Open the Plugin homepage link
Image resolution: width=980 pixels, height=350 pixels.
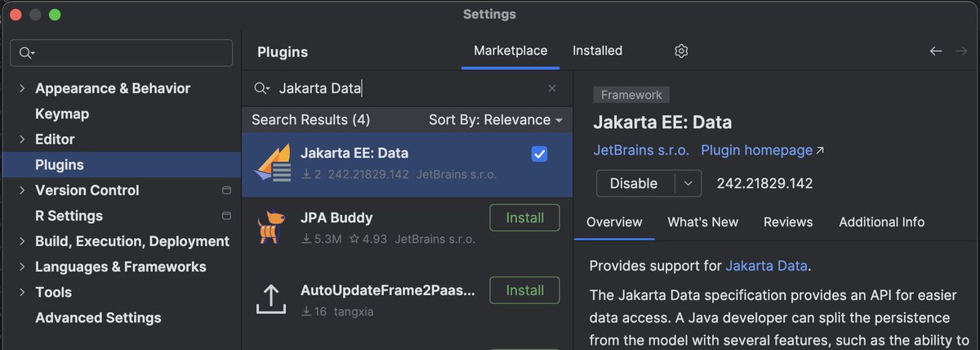tap(756, 150)
